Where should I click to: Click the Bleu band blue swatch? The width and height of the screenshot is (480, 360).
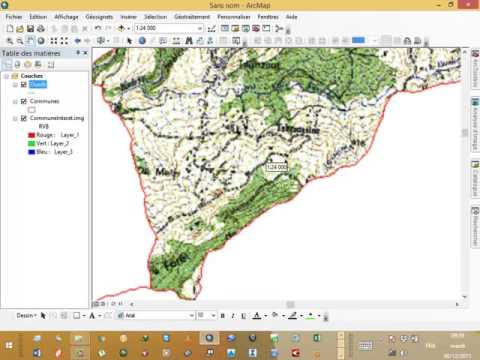click(32, 152)
